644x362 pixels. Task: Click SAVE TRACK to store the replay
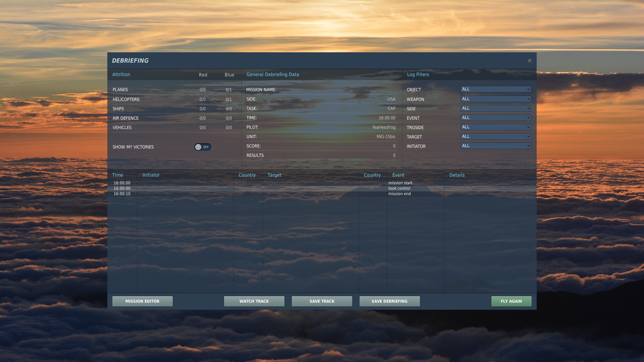(322, 301)
